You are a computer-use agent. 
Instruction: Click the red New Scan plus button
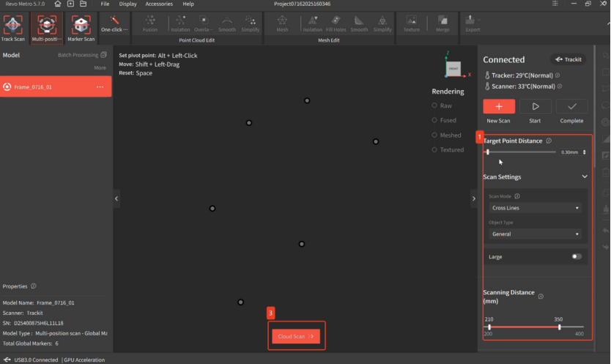click(x=499, y=106)
